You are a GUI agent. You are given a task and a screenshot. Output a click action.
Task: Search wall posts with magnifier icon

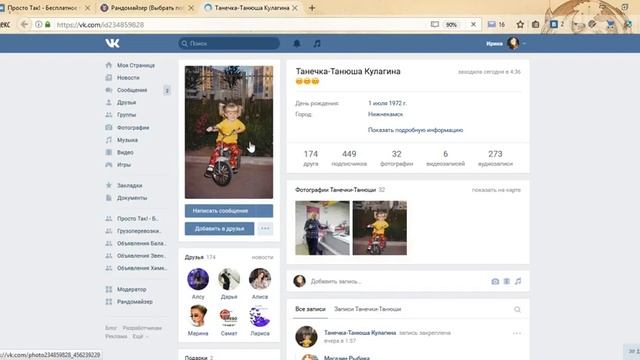point(517,309)
